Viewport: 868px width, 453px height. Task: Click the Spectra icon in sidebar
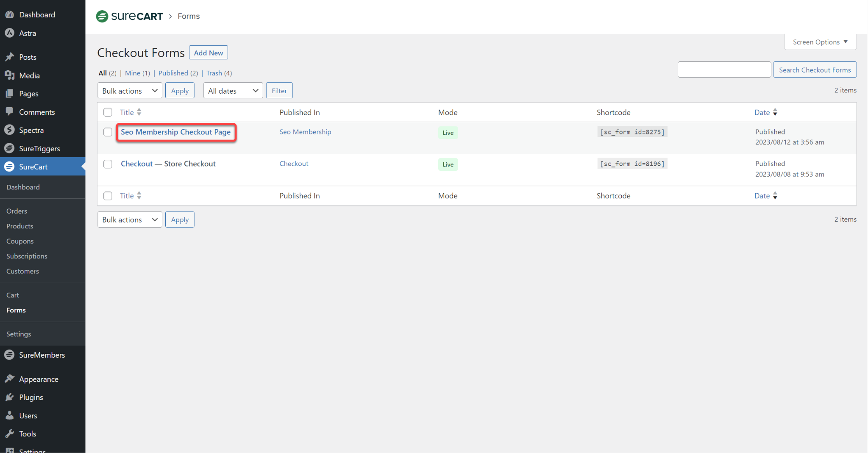pyautogui.click(x=9, y=130)
